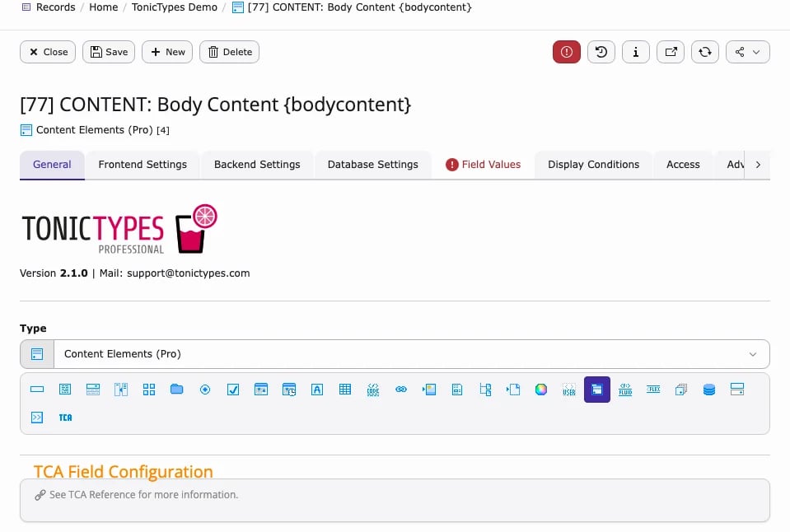Choose the FLUID field type icon

pos(625,390)
